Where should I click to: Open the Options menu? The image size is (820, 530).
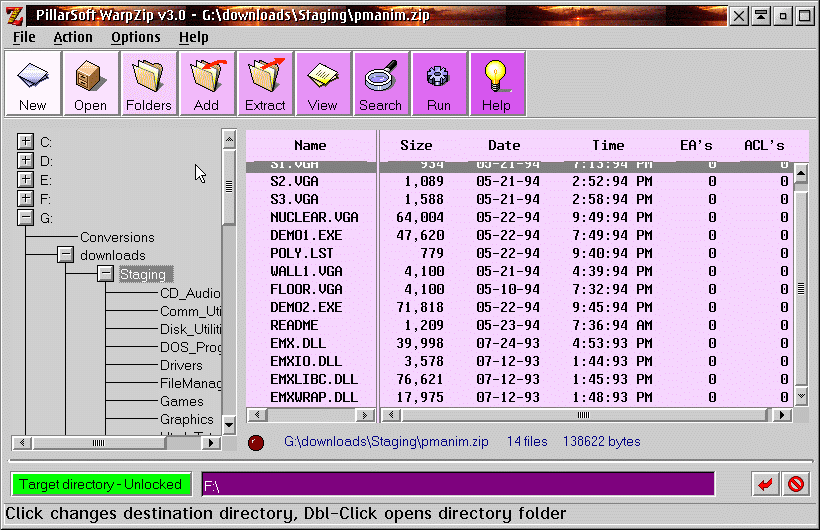tap(135, 37)
